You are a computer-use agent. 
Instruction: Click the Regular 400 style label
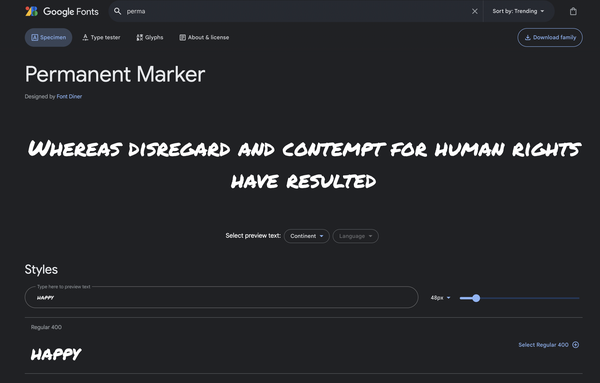tap(46, 327)
